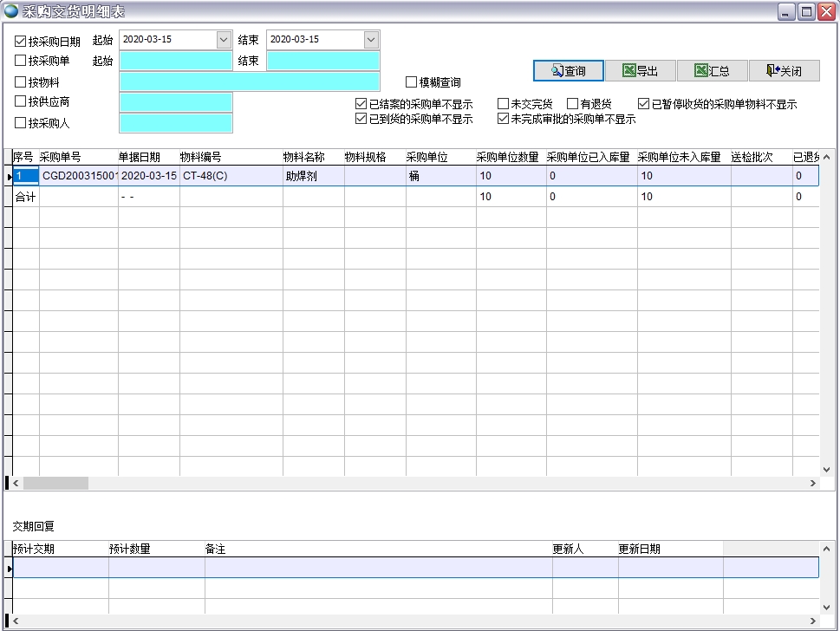The height and width of the screenshot is (631, 840).
Task: Click right arrow of the grid scrollbar
Action: (813, 484)
